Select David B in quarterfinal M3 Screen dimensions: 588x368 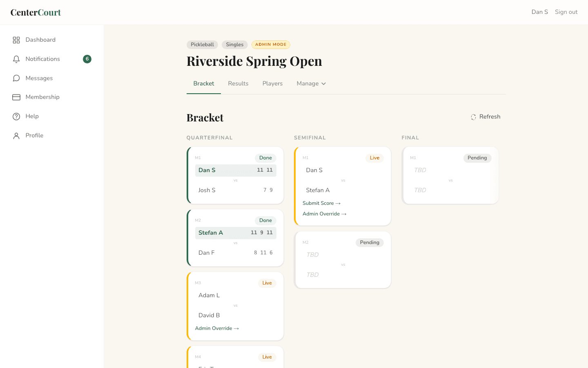click(x=236, y=315)
